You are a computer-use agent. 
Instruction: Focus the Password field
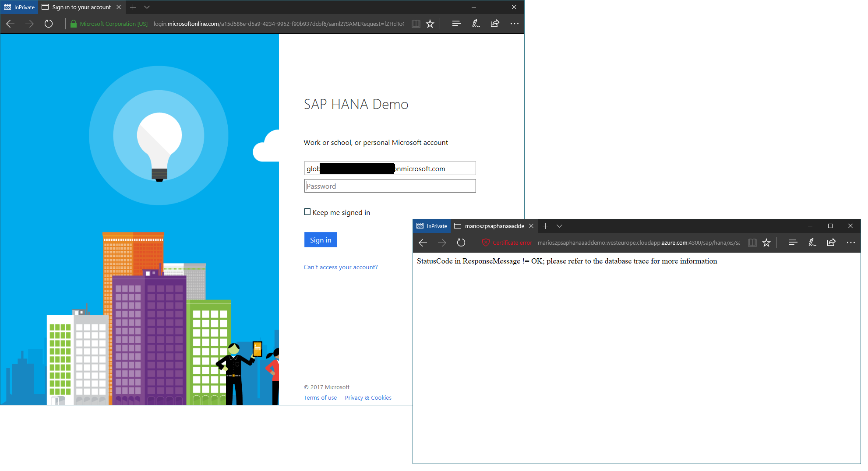pyautogui.click(x=390, y=186)
